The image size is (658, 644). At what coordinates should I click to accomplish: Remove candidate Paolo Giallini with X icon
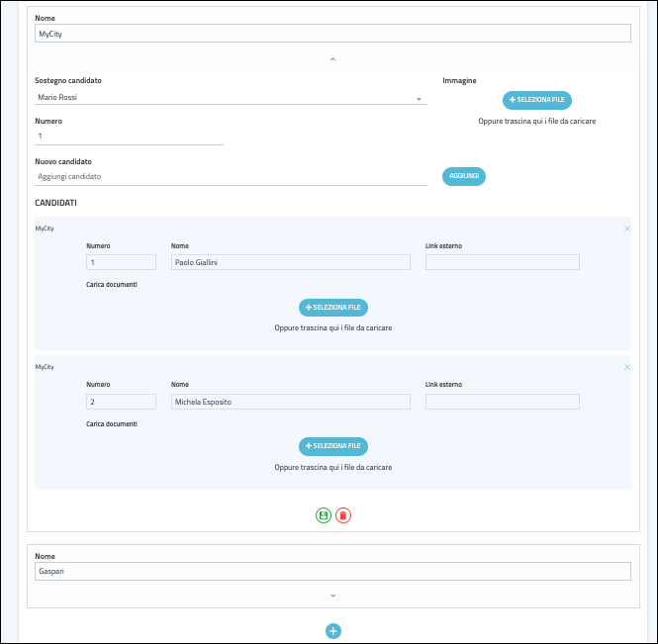pos(626,229)
